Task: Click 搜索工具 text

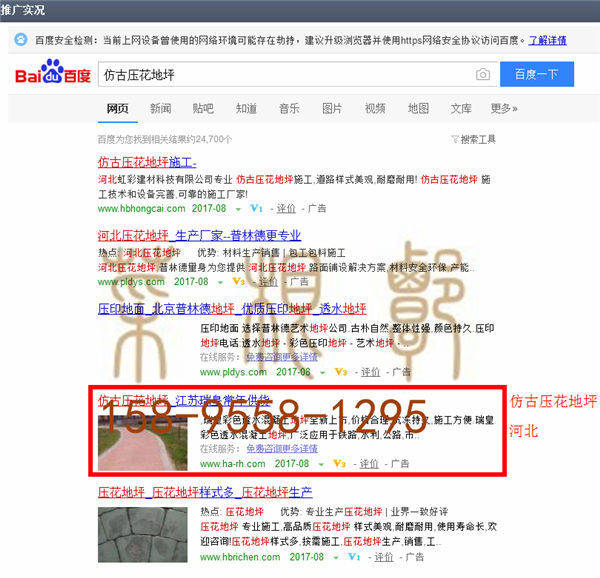Action: 478,139
